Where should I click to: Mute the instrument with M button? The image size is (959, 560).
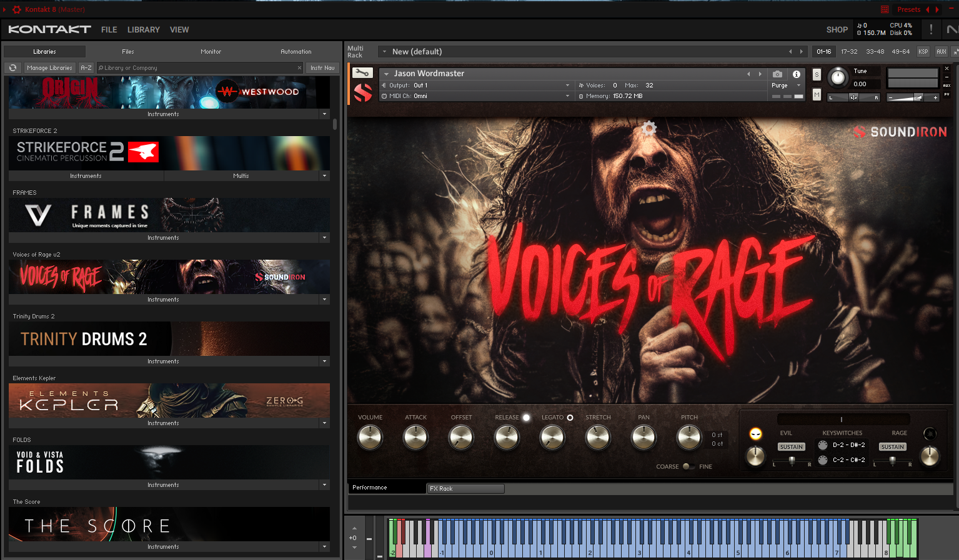click(817, 94)
